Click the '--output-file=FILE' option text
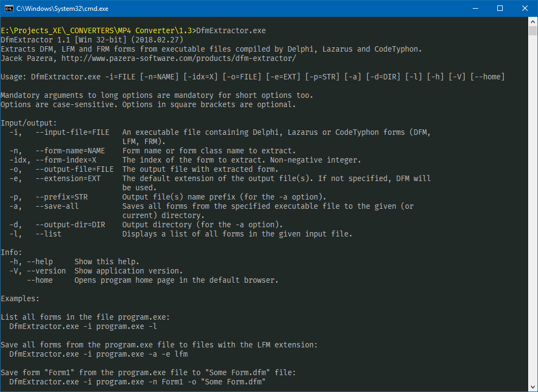 (x=74, y=169)
